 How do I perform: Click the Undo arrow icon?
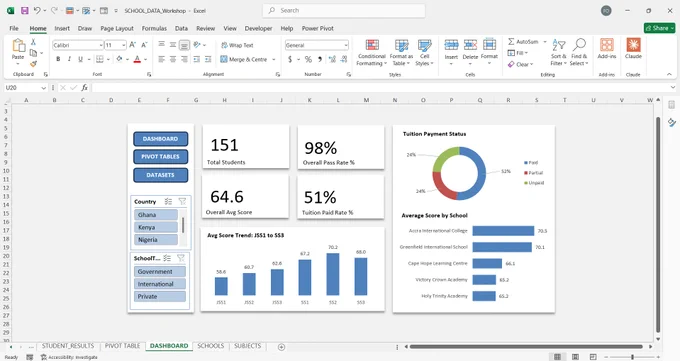[x=37, y=10]
